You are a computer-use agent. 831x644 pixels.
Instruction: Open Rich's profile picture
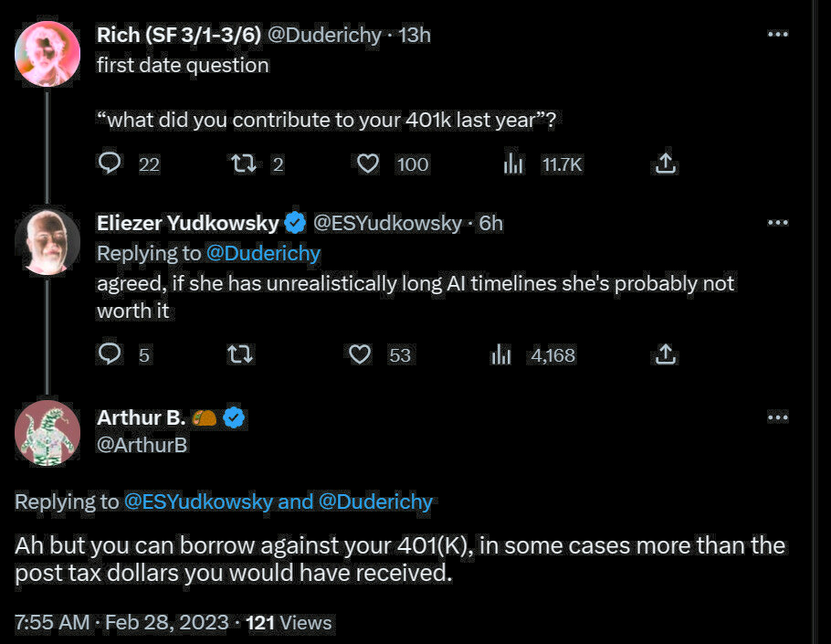47,53
